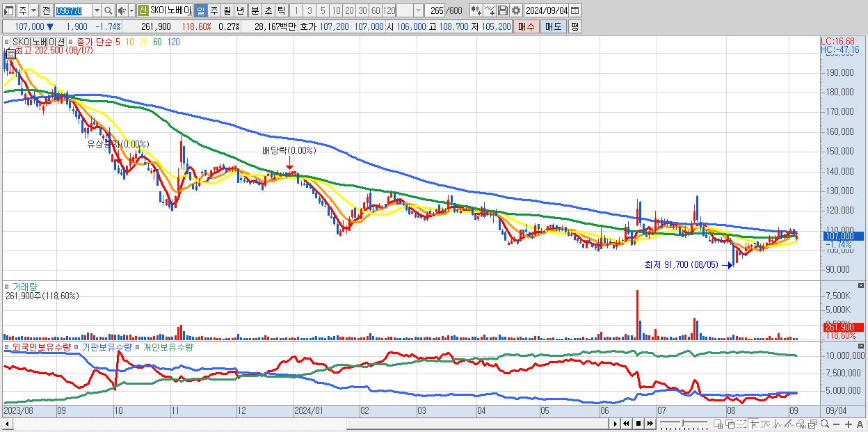Open the volume panel corner menu button
Image resolution: width=868 pixels, height=432 pixels.
862,286
